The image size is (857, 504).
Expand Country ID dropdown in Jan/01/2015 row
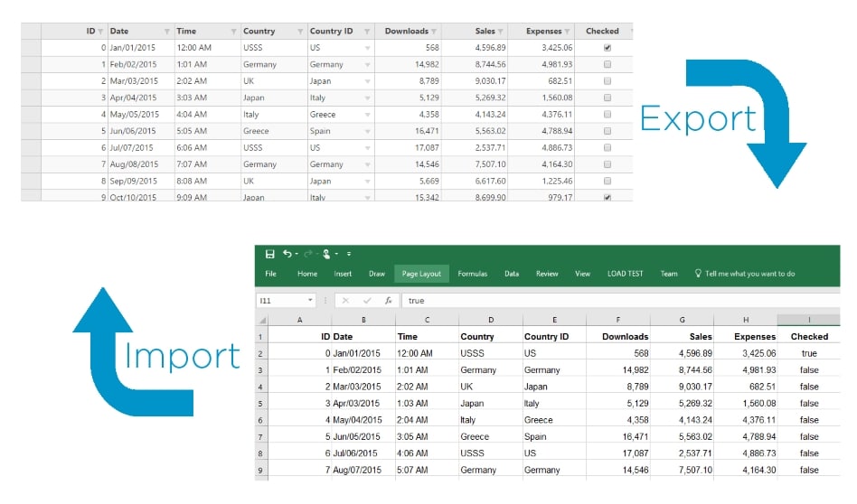point(367,48)
